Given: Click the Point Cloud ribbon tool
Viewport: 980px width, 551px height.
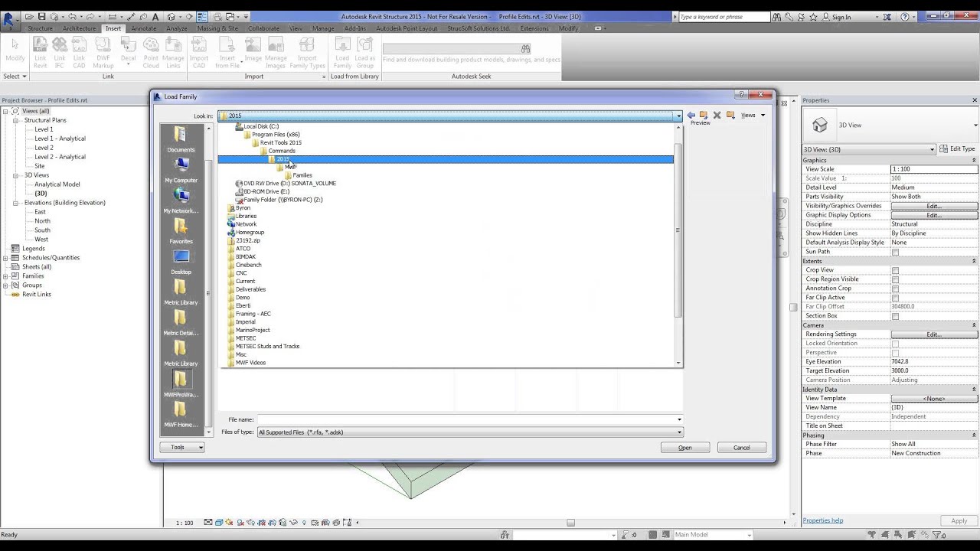Looking at the screenshot, I should click(x=151, y=52).
